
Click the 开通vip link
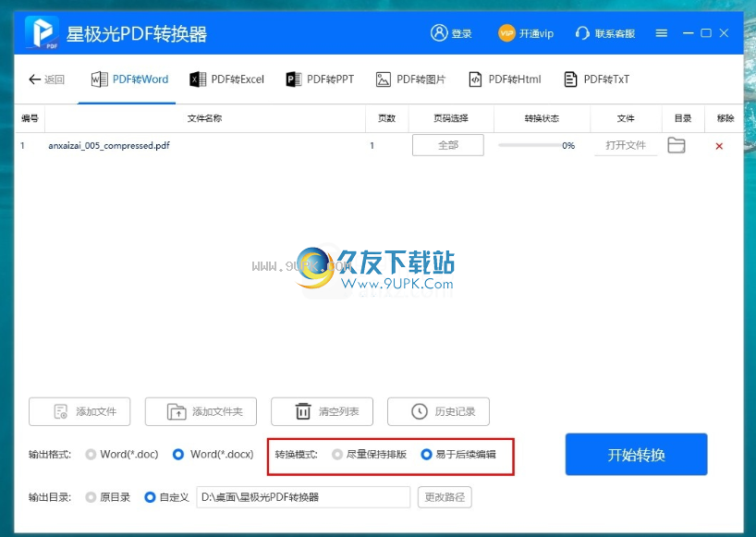click(x=536, y=33)
